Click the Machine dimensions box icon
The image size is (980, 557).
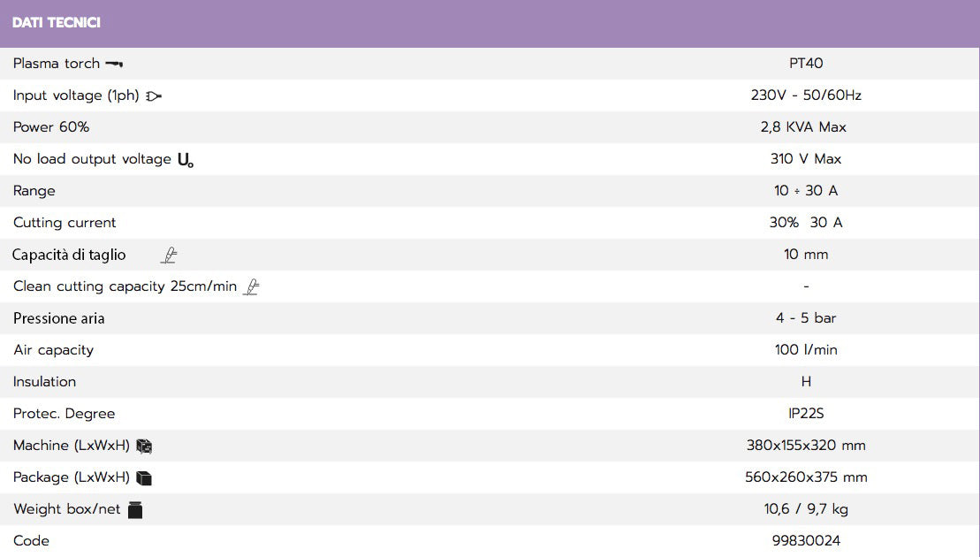coord(144,446)
